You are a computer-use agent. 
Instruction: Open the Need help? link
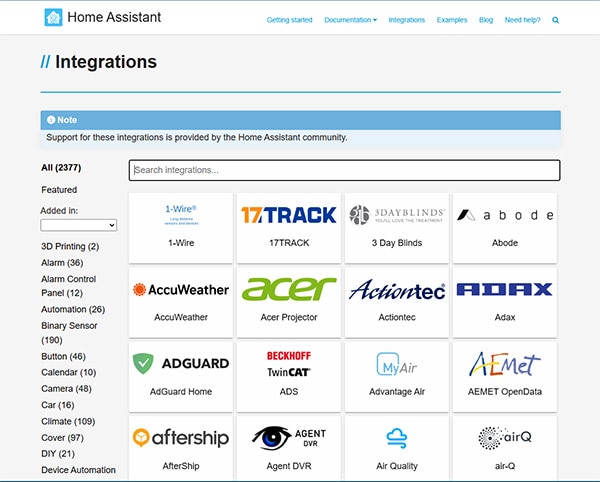[x=522, y=20]
